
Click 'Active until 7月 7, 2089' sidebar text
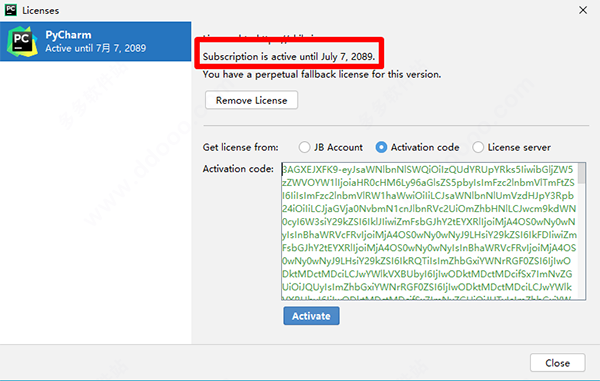point(96,48)
